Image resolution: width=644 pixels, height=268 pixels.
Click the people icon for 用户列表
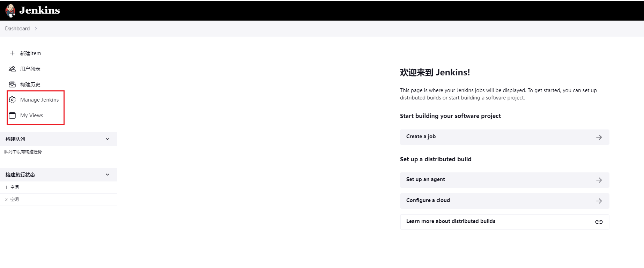point(12,69)
